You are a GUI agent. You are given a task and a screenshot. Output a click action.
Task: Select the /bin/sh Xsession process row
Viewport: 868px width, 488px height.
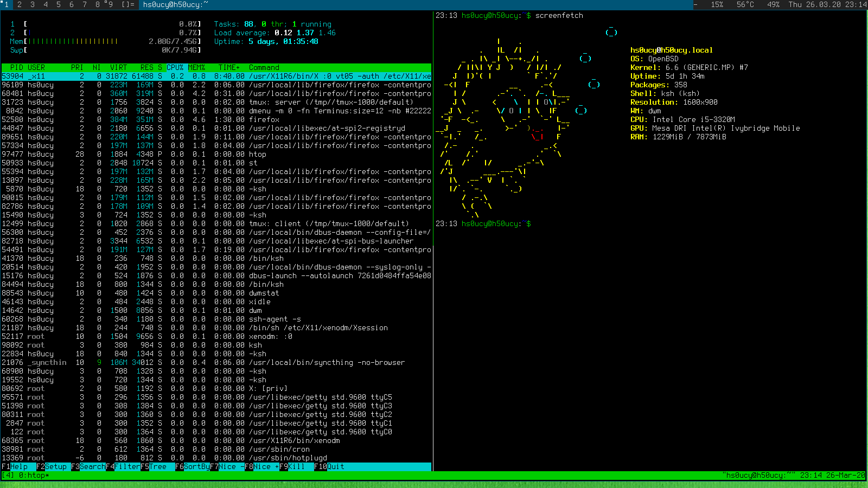click(216, 328)
